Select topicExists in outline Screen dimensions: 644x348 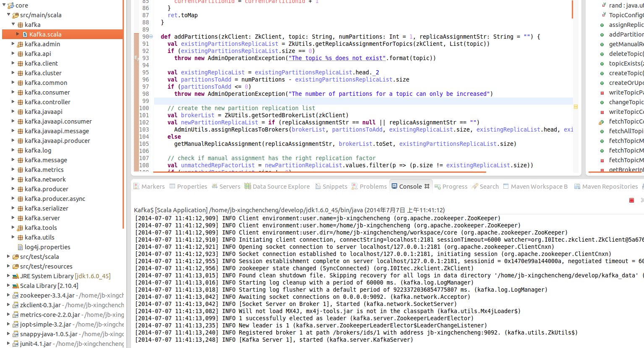pyautogui.click(x=626, y=63)
